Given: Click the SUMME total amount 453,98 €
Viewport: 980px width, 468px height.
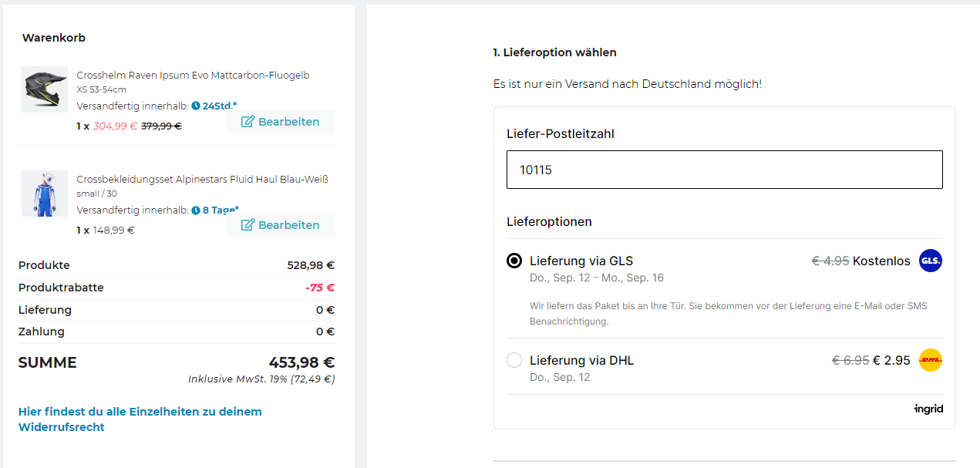Looking at the screenshot, I should (x=301, y=362).
